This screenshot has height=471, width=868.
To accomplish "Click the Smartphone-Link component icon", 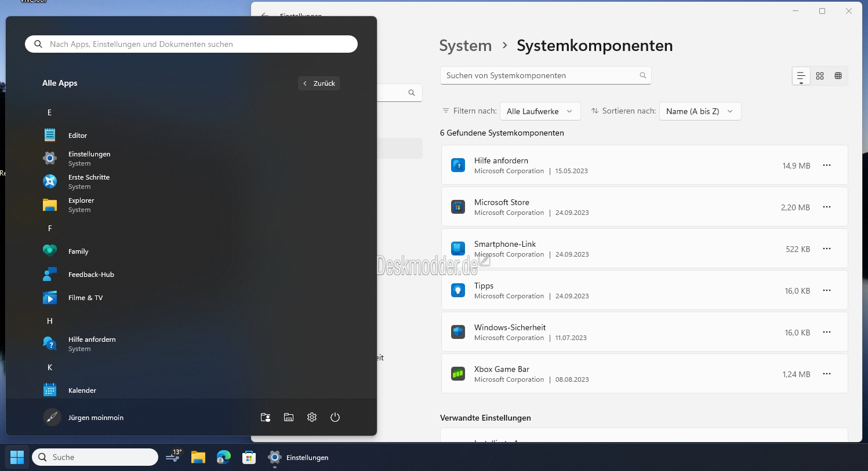I will click(458, 249).
